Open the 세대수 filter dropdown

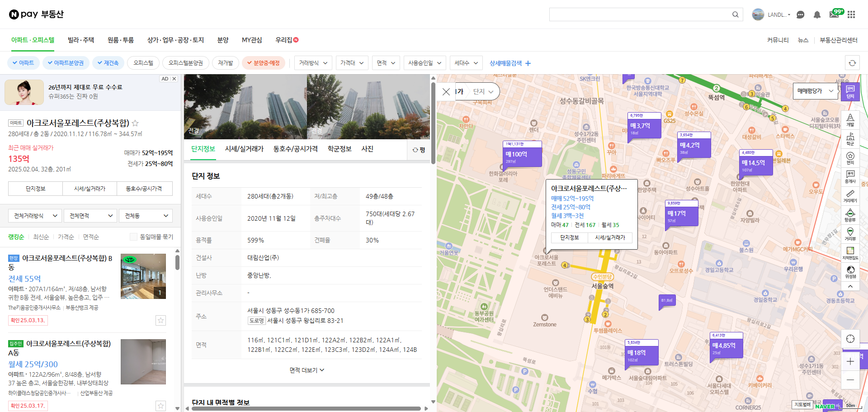coord(466,63)
